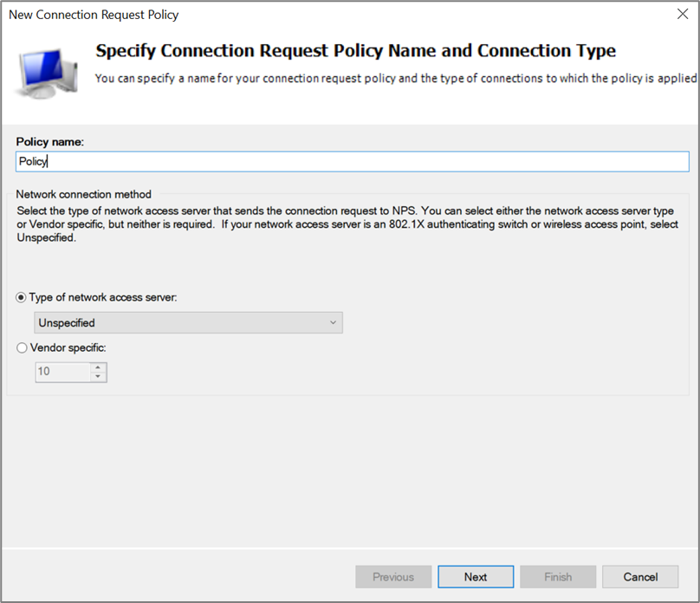700x603 pixels.
Task: Click the subtitle text under the wizard heading
Action: [x=395, y=78]
